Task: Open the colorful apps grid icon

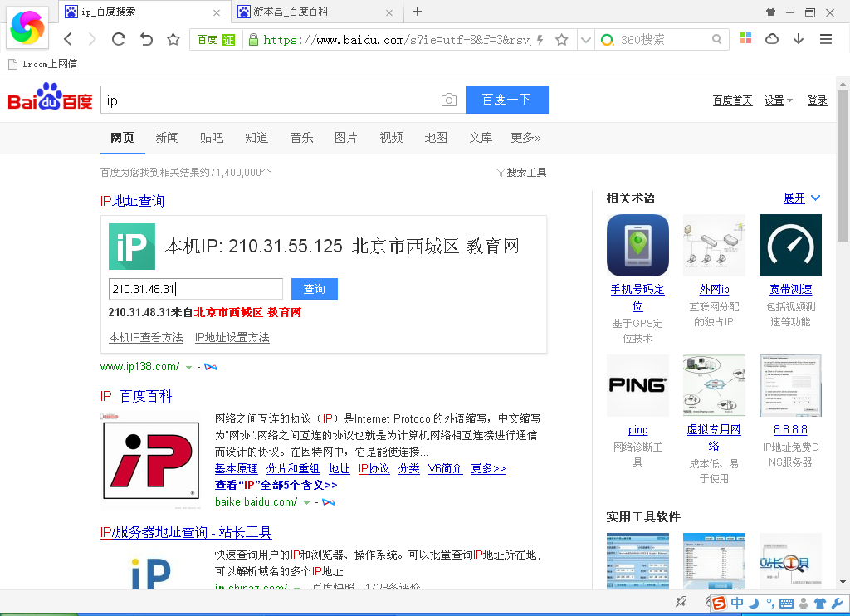Action: 746,38
